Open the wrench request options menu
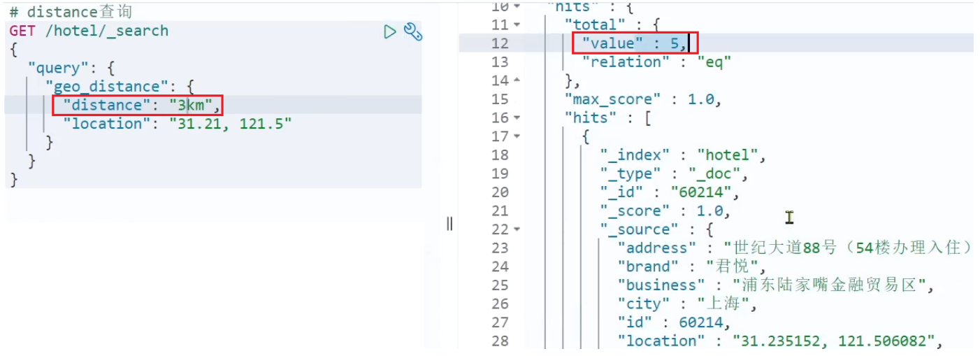Viewport: 980px width, 356px height. pyautogui.click(x=412, y=31)
